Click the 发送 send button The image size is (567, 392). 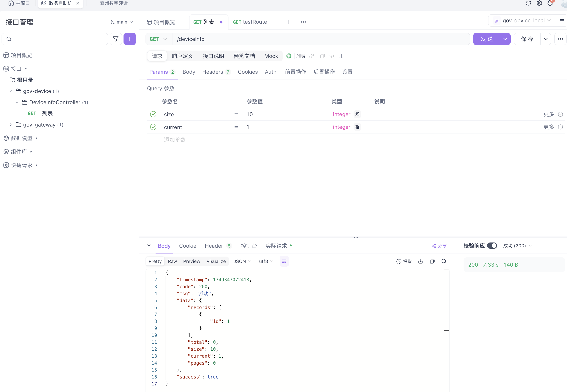(x=487, y=39)
